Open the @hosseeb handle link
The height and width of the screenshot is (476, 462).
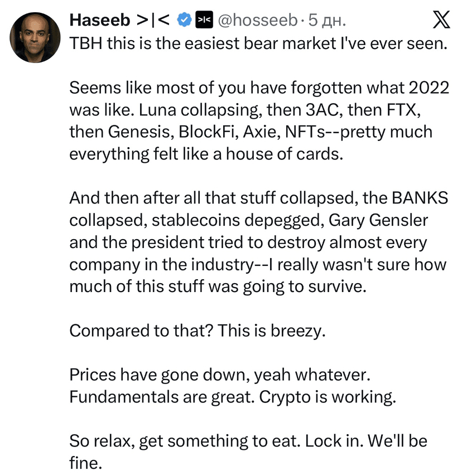pos(258,20)
